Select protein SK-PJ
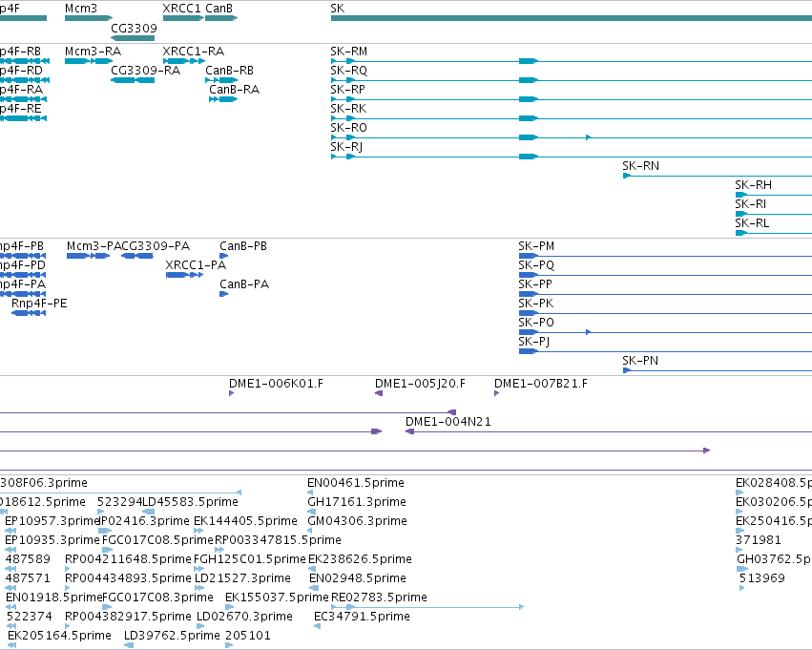812x650 pixels. click(534, 342)
